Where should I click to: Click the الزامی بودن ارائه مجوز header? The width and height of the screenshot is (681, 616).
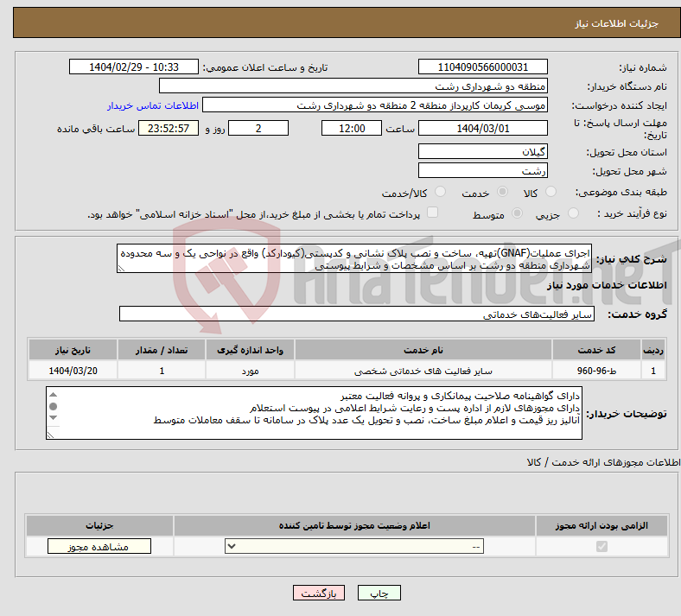click(x=601, y=525)
